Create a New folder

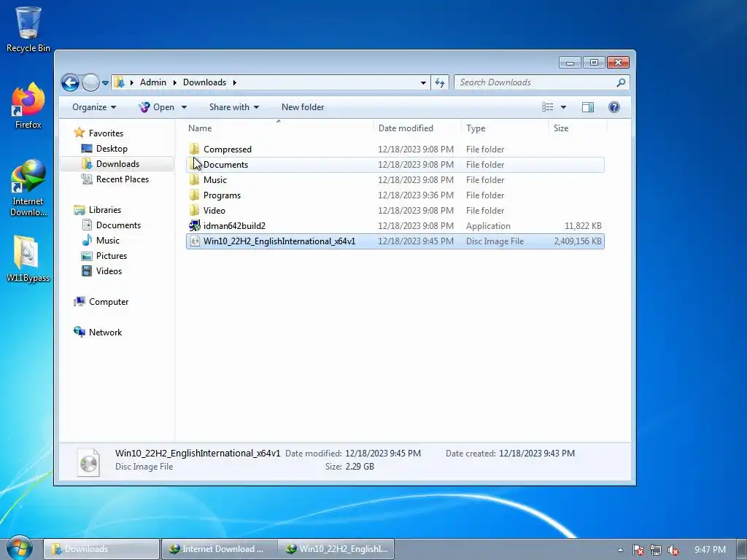(x=303, y=107)
